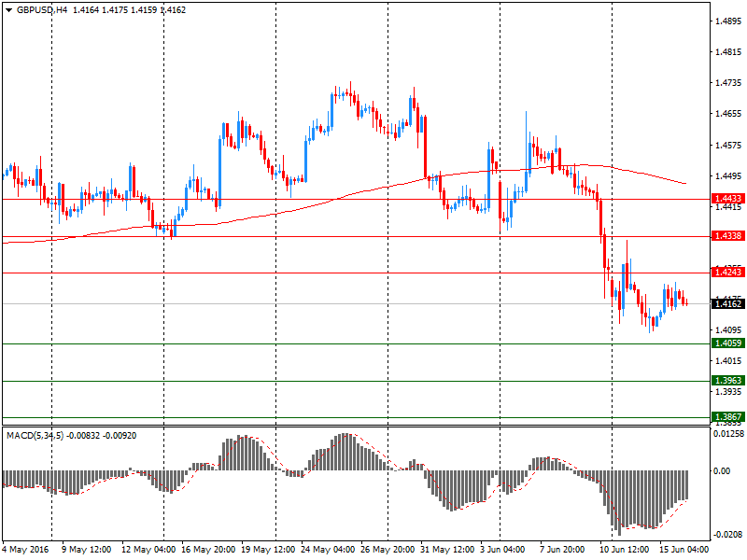Click the 1.4495 price scale value
This screenshot has width=747, height=560.
point(728,176)
